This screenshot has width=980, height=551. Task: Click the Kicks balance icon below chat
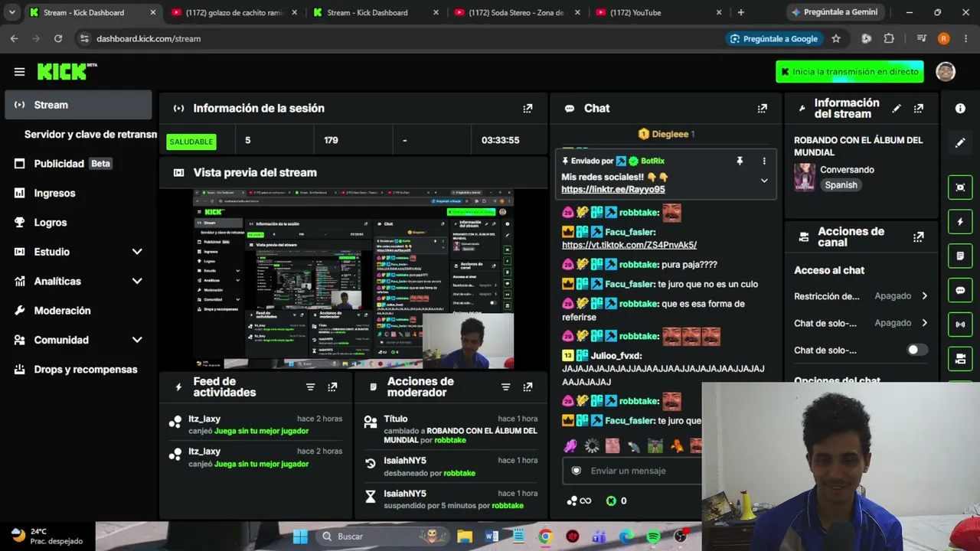click(x=611, y=501)
